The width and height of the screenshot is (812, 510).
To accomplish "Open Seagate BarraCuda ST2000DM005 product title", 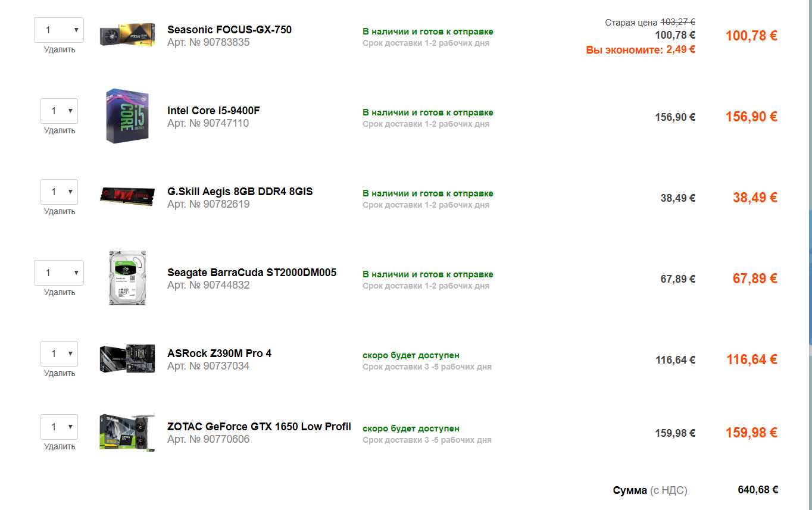I will pyautogui.click(x=252, y=273).
